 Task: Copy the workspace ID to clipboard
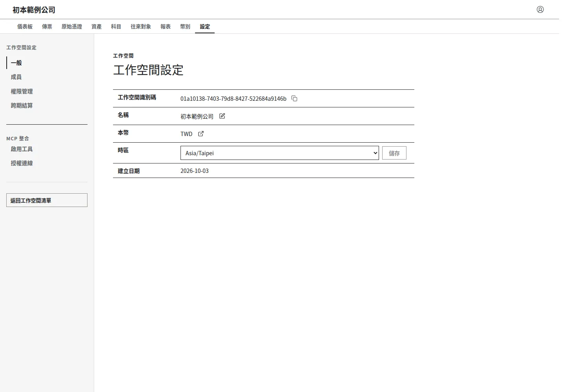pyautogui.click(x=294, y=98)
